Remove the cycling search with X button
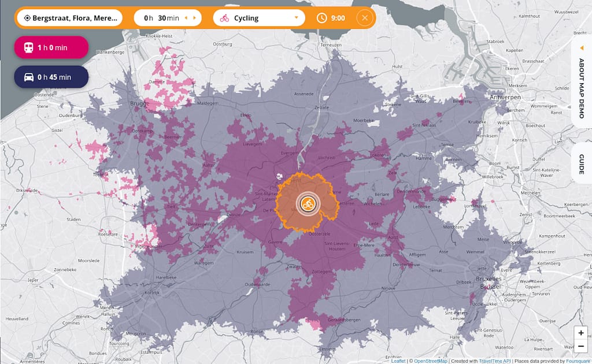The image size is (592, 364). 364,18
